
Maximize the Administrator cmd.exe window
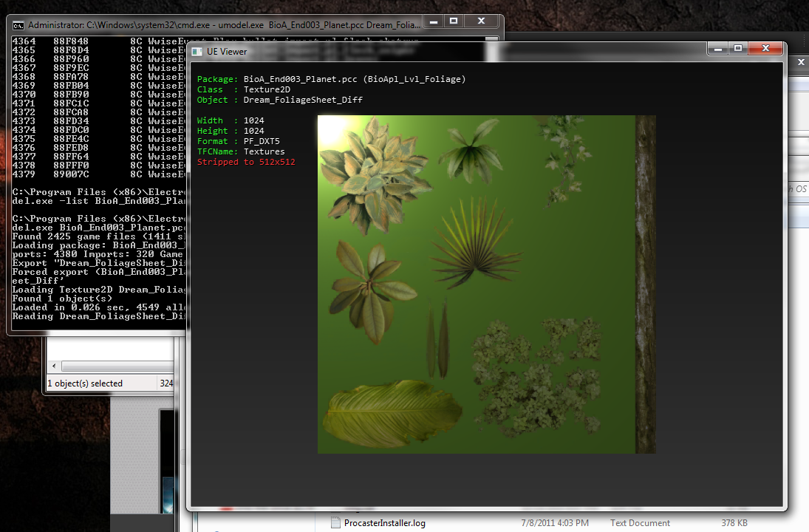(x=453, y=21)
